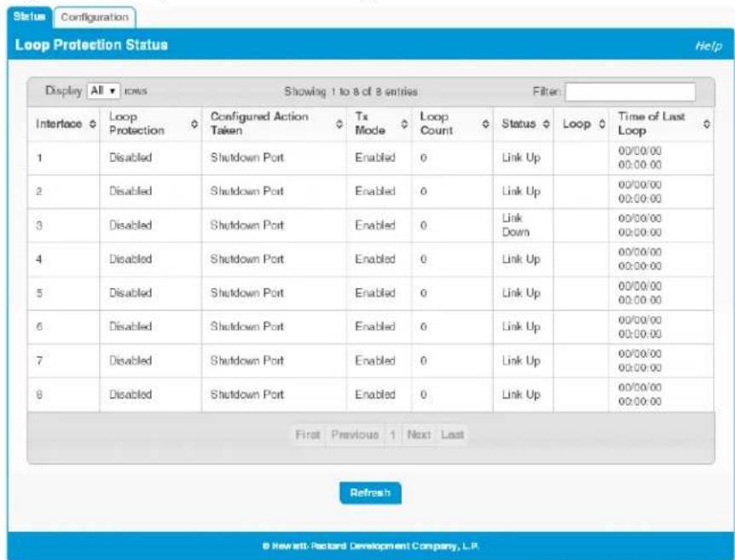Select the Loop Protection header text
735x560 pixels.
(137, 124)
